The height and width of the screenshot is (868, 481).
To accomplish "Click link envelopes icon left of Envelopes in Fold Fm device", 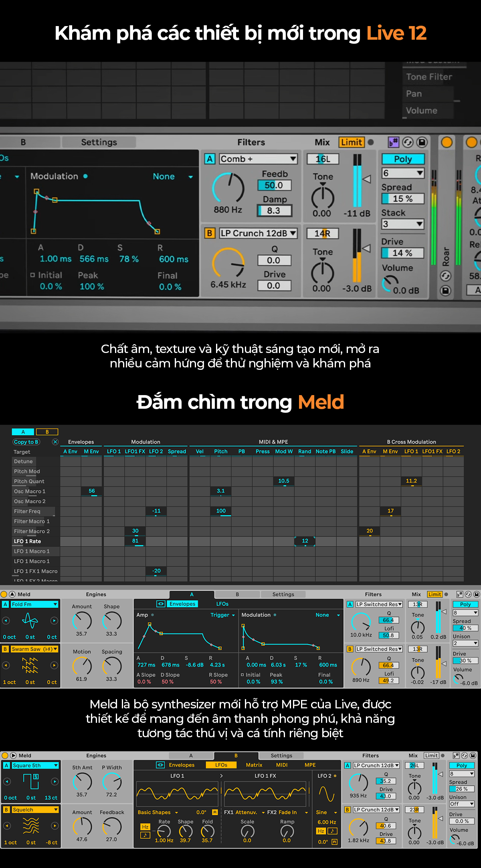I will 161,604.
